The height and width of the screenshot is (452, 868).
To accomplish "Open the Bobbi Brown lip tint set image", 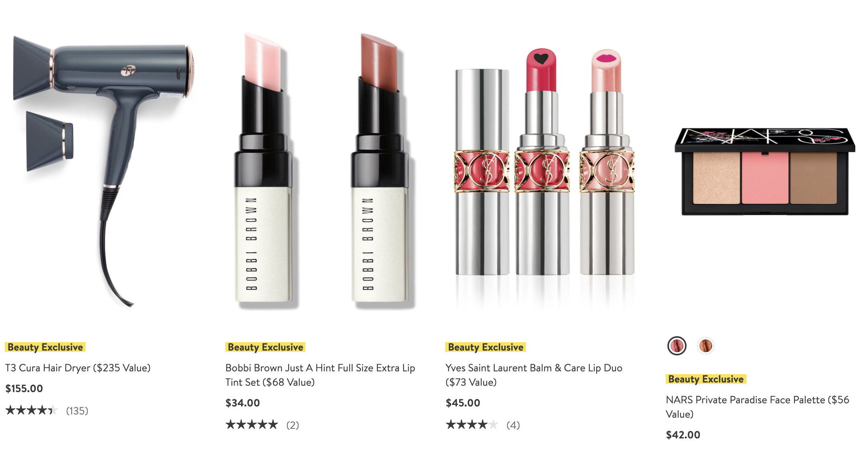I will tap(324, 170).
